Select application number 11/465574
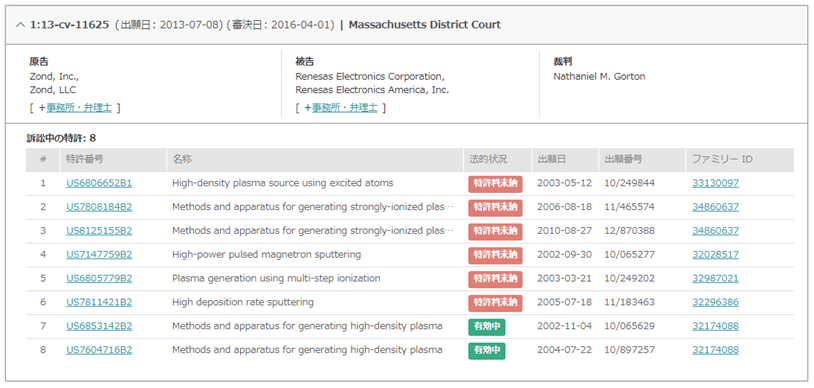This screenshot has width=814, height=388. point(630,207)
